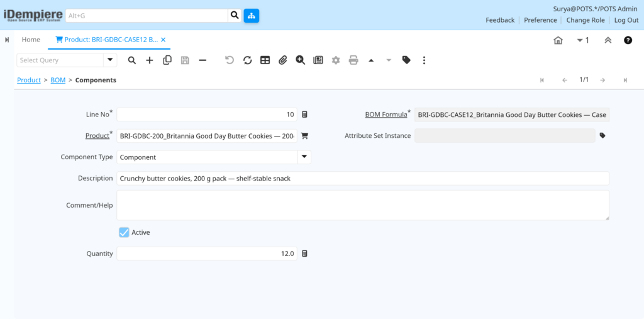Click the Find Record magnifier toolbar icon
The width and height of the screenshot is (644, 319).
[132, 60]
